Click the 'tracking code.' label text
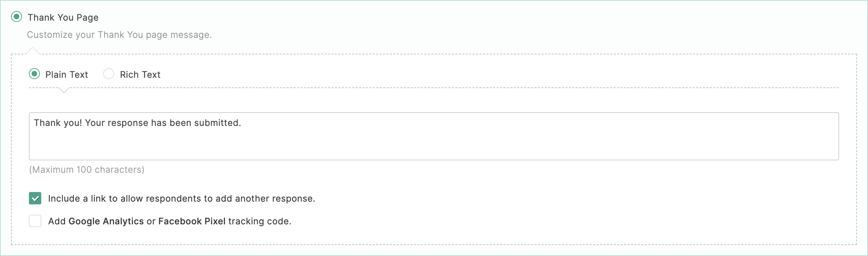The image size is (868, 256). tap(260, 221)
